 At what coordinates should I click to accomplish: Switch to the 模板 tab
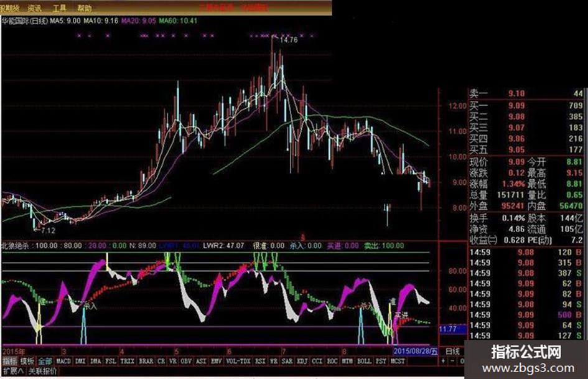pyautogui.click(x=27, y=361)
